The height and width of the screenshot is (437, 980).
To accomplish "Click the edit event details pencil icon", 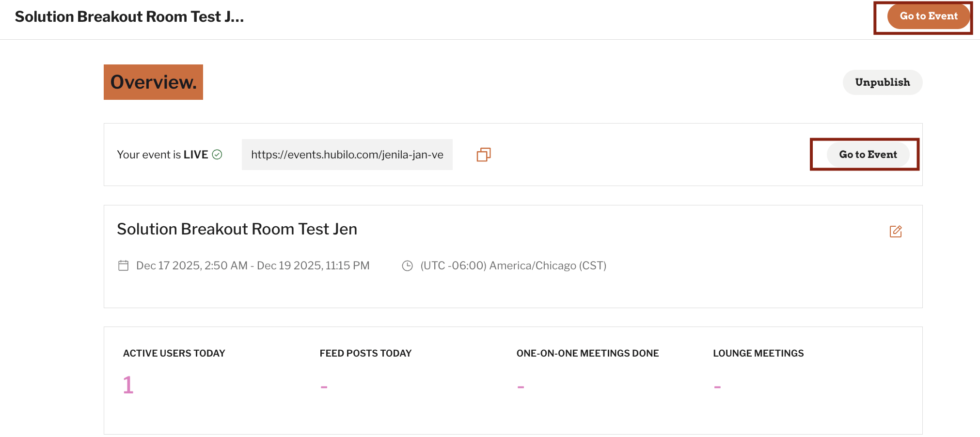I will click(x=896, y=231).
